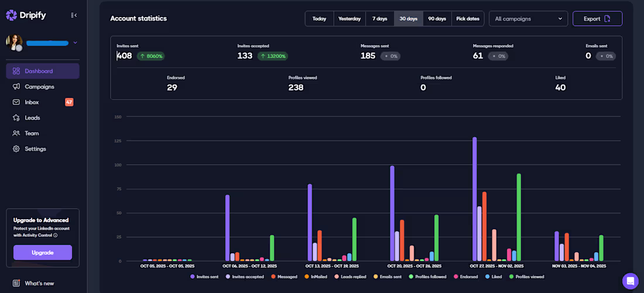The height and width of the screenshot is (293, 644).
Task: Open the Inbox envelope icon
Action: point(16,102)
